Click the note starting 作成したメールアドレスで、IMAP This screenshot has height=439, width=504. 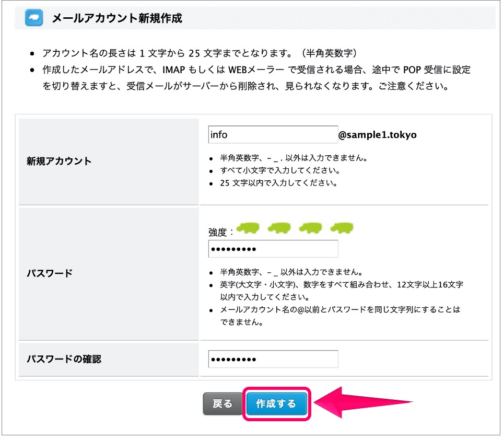(256, 78)
